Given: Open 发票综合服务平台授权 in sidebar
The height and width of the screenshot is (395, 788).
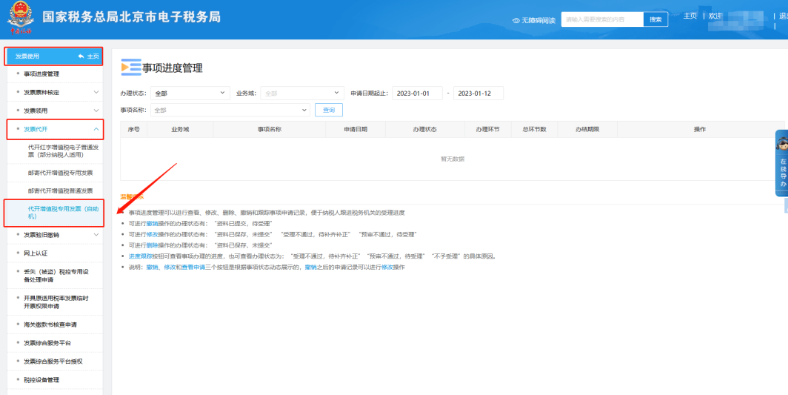Looking at the screenshot, I should (x=53, y=361).
